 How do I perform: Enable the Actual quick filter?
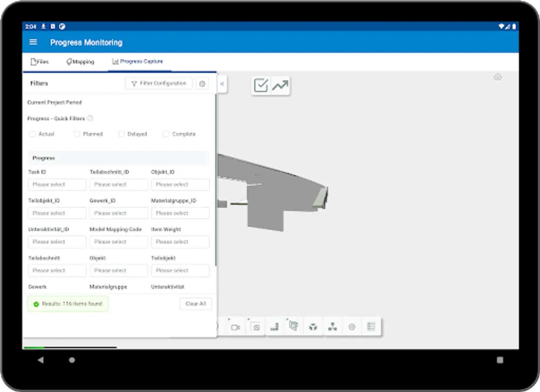[32, 134]
